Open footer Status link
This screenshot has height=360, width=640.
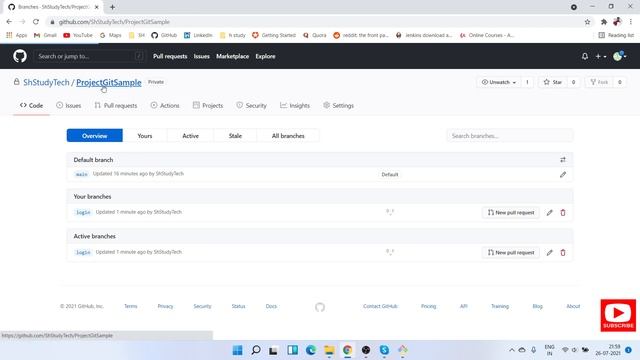click(238, 306)
